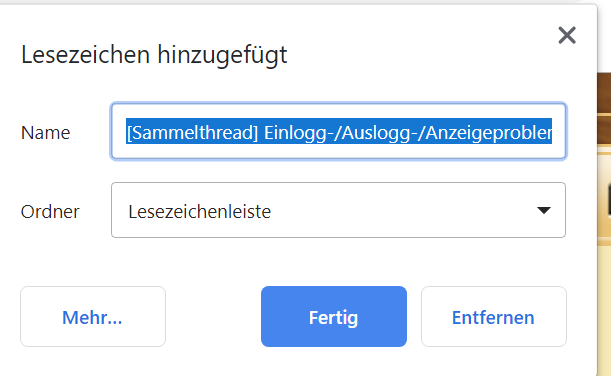
Task: Click the X icon at dialog corner
Action: click(x=567, y=35)
